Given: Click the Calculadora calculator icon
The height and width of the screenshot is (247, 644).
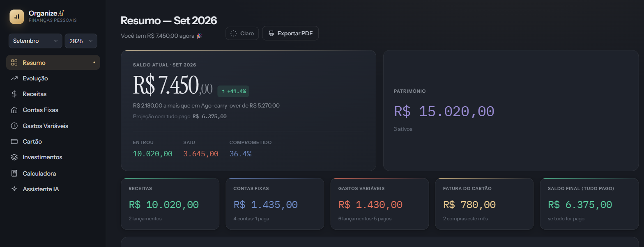Looking at the screenshot, I should 14,173.
